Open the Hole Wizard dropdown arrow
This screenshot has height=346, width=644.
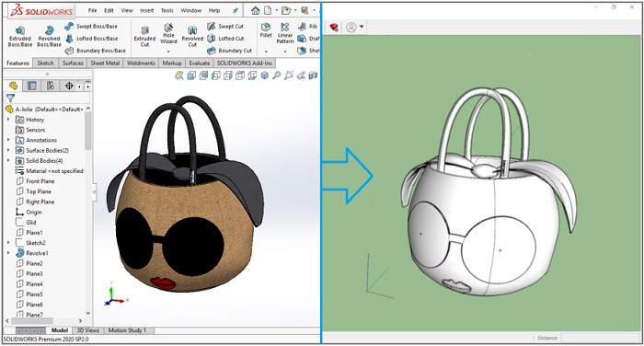(x=168, y=52)
